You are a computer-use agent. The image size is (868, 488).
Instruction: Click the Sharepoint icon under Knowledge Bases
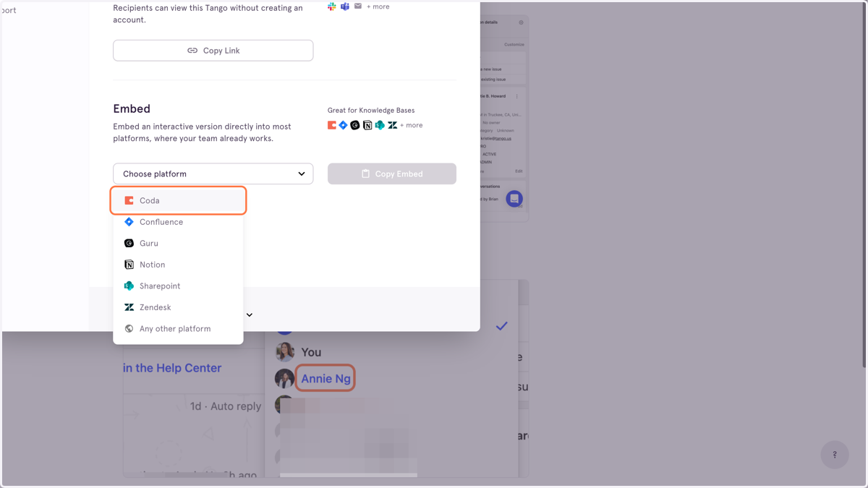click(380, 125)
